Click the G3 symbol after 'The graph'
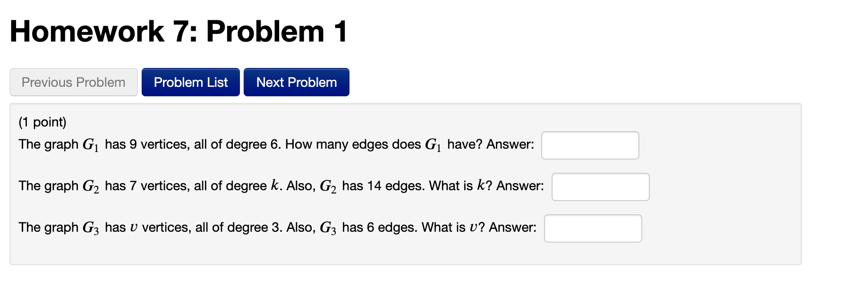The width and height of the screenshot is (868, 286). point(91,228)
